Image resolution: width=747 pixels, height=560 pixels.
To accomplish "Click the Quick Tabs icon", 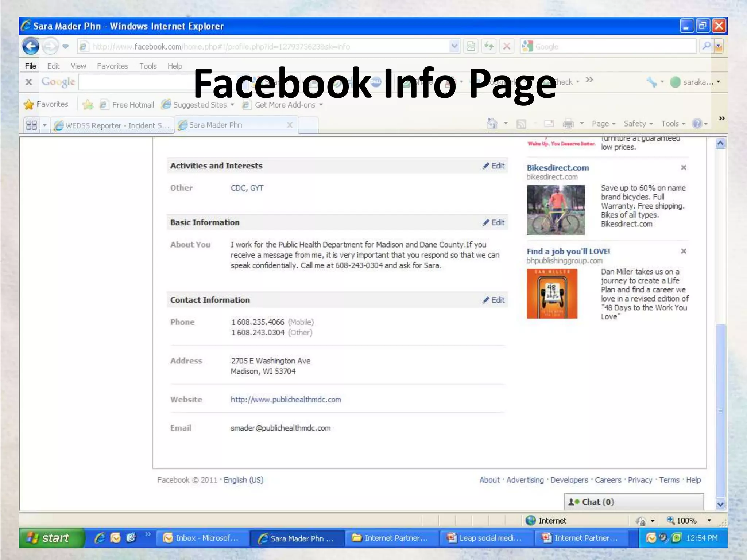I will (32, 125).
